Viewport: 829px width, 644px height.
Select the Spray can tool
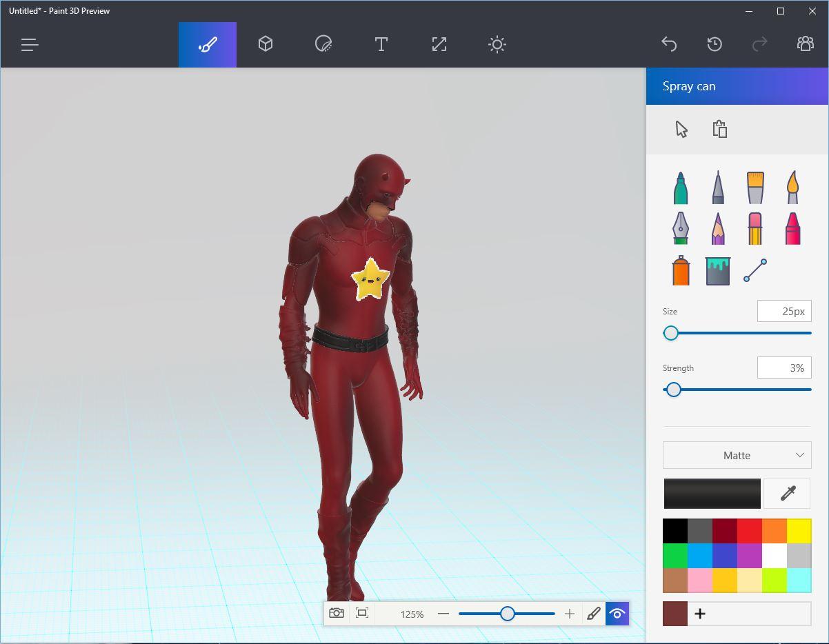681,270
